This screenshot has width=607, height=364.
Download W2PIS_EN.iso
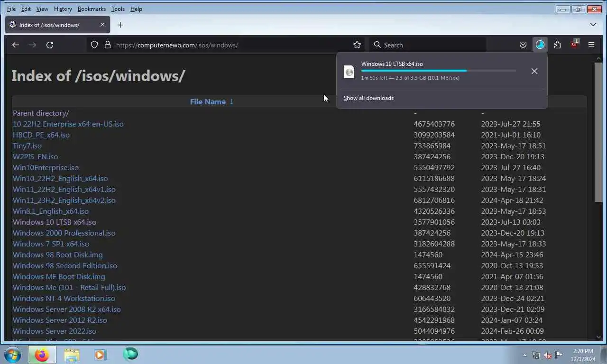tap(35, 156)
